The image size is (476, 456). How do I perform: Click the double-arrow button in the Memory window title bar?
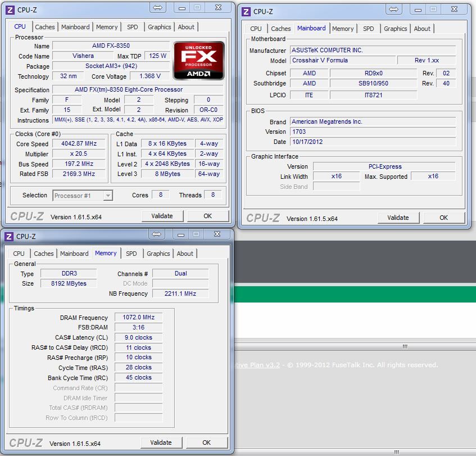click(x=156, y=234)
